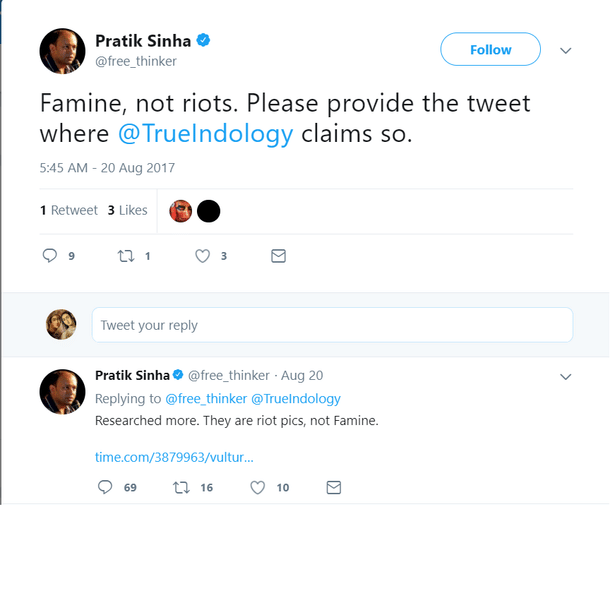Open Pratik Sinha's large profile picture
This screenshot has width=610, height=603.
click(x=62, y=50)
